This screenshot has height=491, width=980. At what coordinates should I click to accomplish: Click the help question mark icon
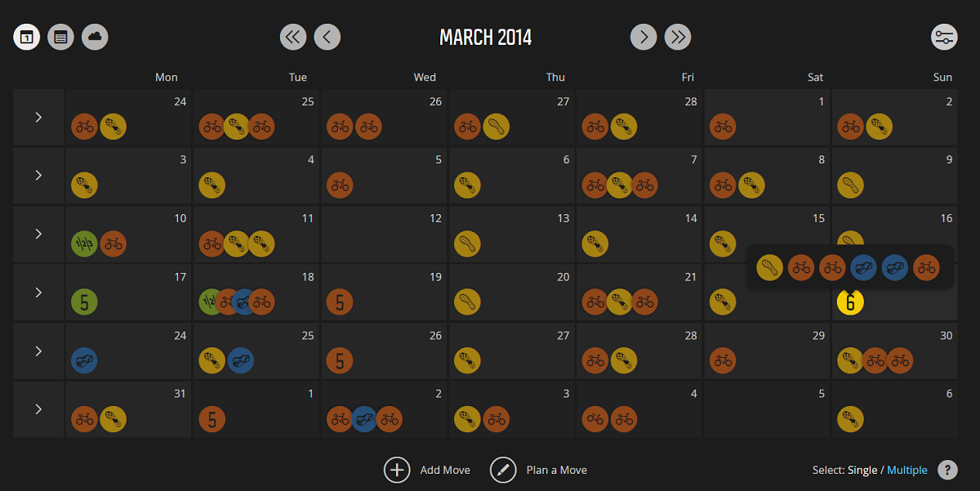pyautogui.click(x=947, y=470)
